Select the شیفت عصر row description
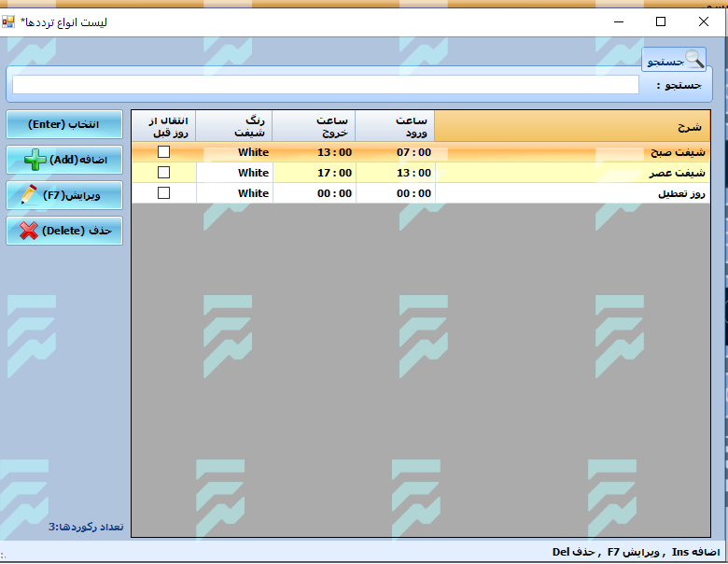The image size is (728, 564). 573,173
